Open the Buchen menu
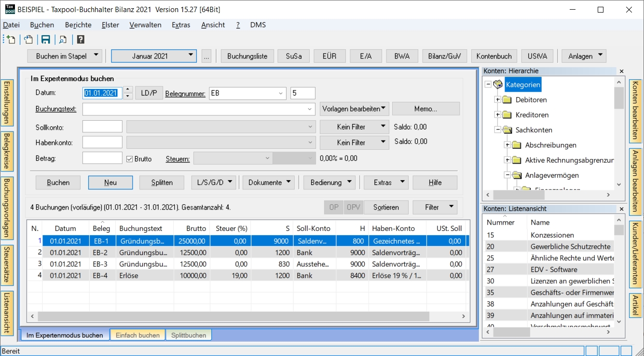 [x=42, y=25]
